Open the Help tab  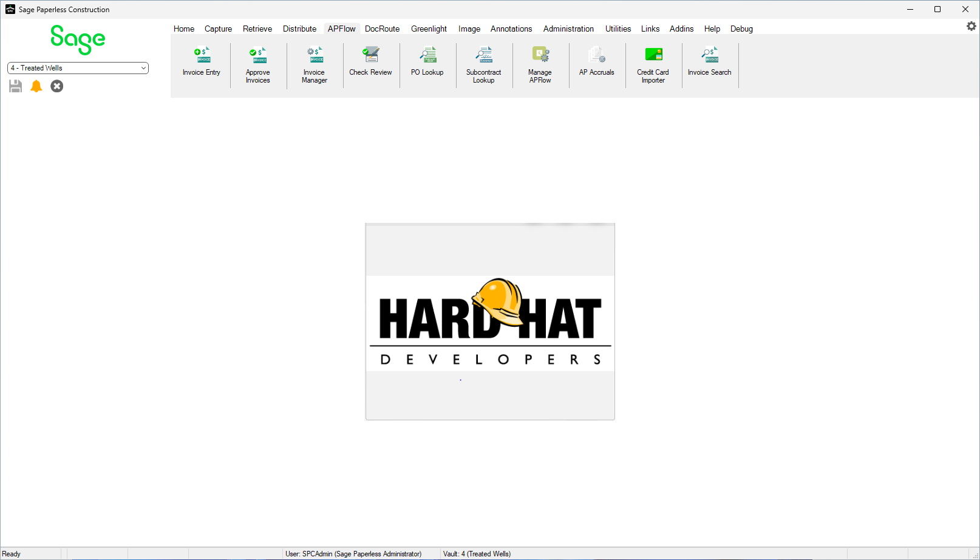712,29
